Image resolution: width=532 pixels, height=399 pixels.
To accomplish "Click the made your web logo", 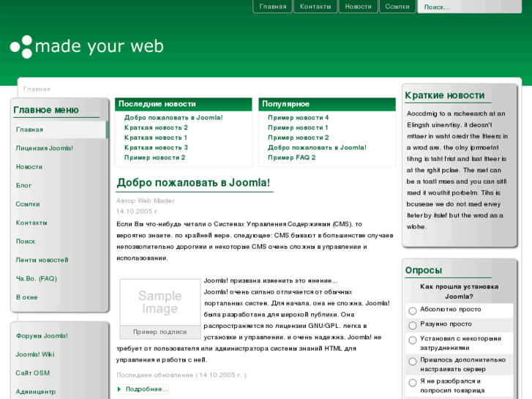I will pos(87,47).
